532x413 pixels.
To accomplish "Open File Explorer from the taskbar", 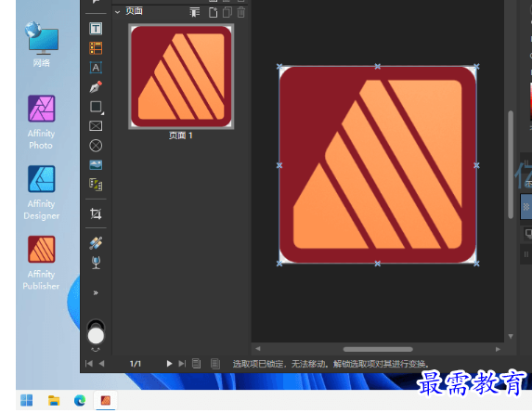I will point(54,400).
